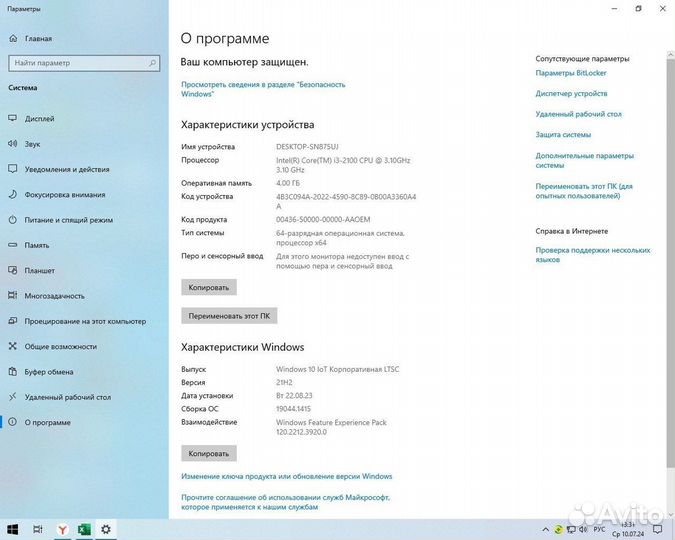Select Проецирование на этот компьютер icon

[13, 321]
